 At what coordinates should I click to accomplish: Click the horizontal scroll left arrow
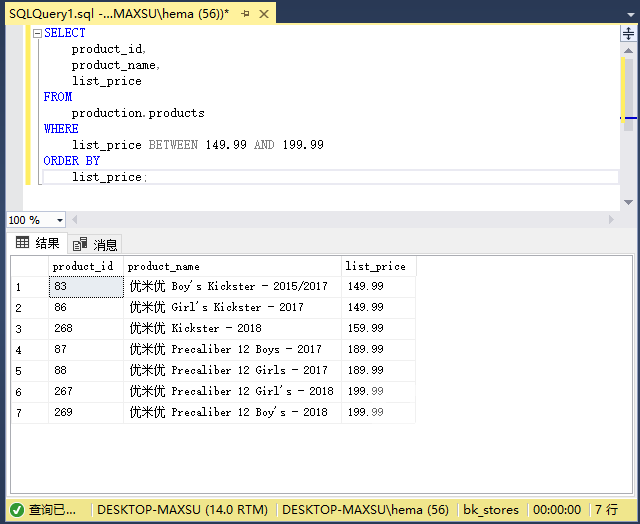[x=75, y=220]
